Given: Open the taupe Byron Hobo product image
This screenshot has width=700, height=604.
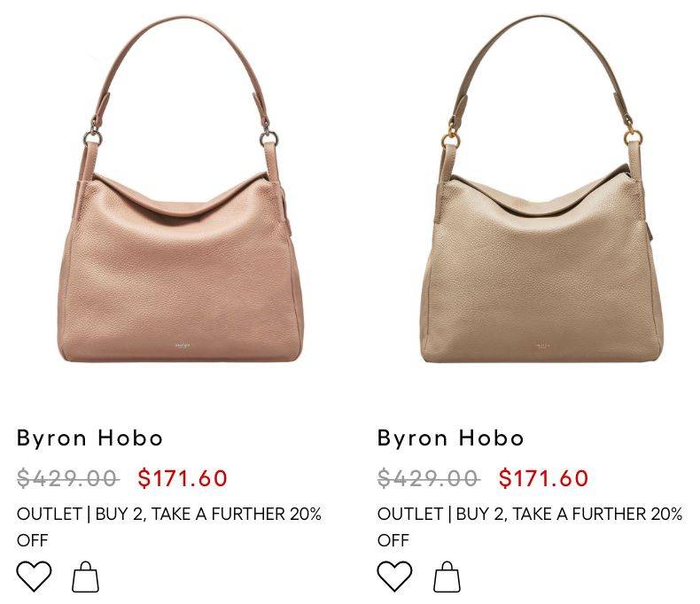Looking at the screenshot, I should 542,190.
